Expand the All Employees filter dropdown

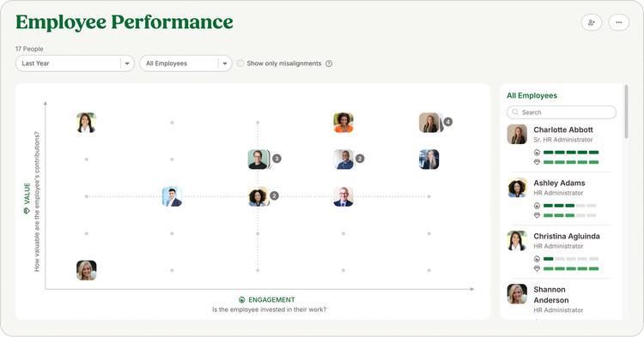coord(185,63)
